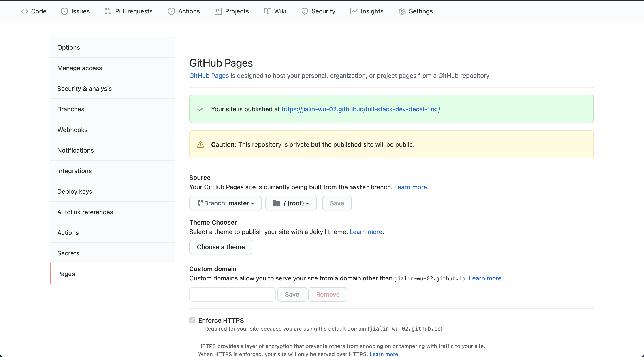Click the caution warning triangle icon
Screen dimensions: 644x357
click(200, 144)
